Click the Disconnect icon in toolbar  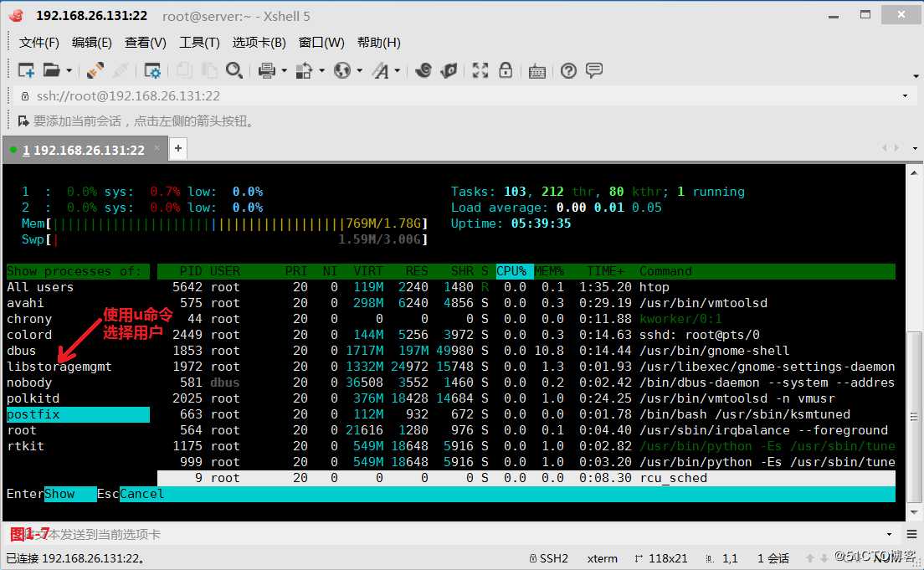point(121,71)
